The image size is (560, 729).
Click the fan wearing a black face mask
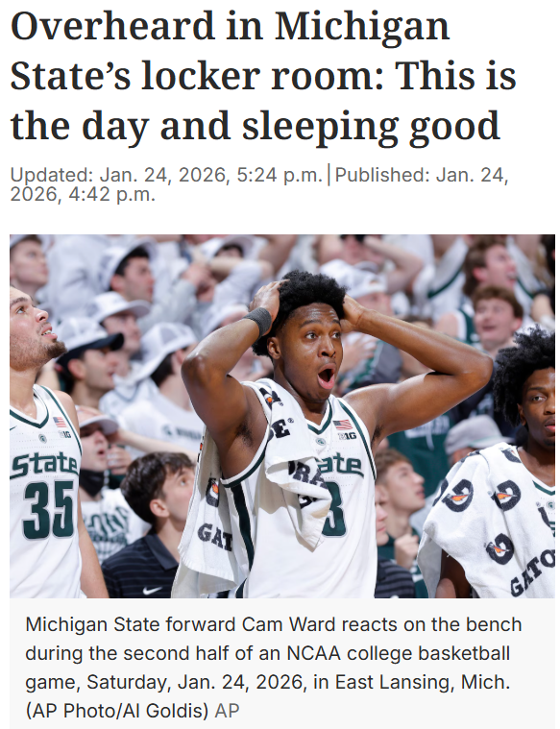coord(95,460)
